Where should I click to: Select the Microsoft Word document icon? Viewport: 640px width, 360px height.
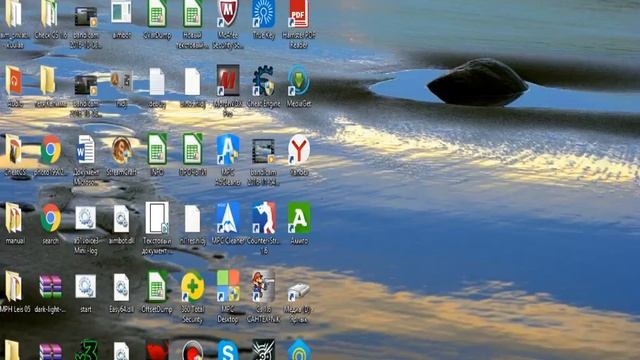click(x=86, y=149)
